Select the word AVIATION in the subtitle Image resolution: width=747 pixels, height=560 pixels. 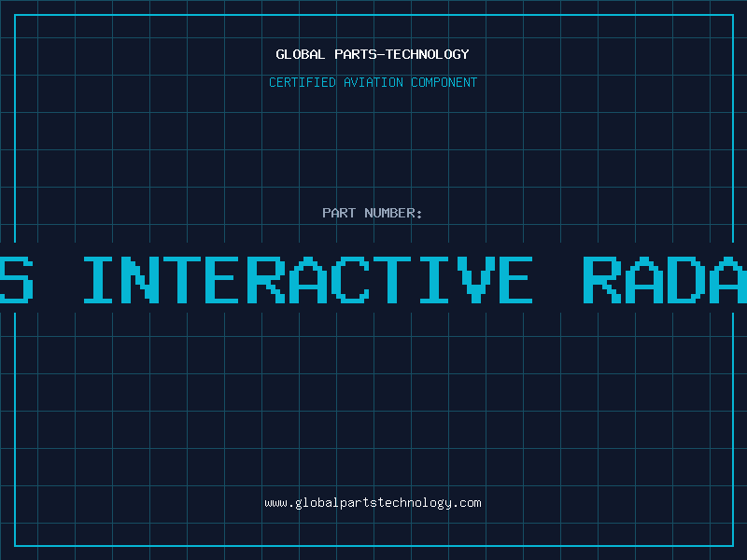point(373,82)
